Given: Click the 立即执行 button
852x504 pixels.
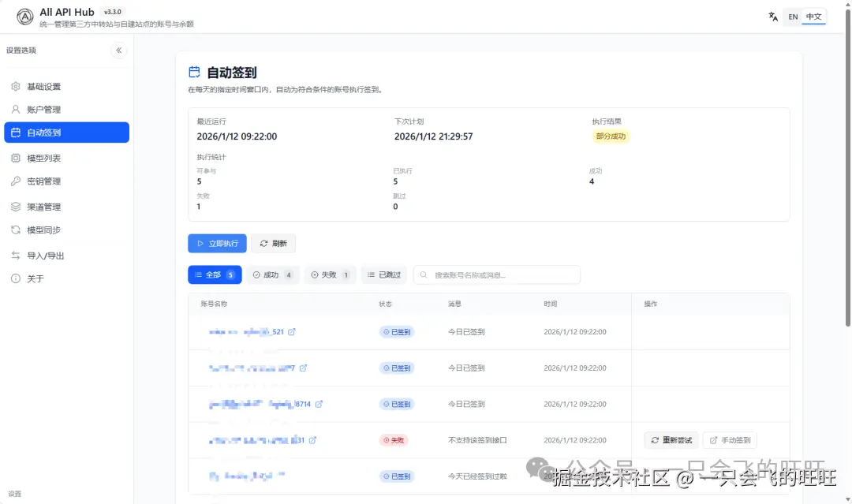Looking at the screenshot, I should (x=218, y=243).
